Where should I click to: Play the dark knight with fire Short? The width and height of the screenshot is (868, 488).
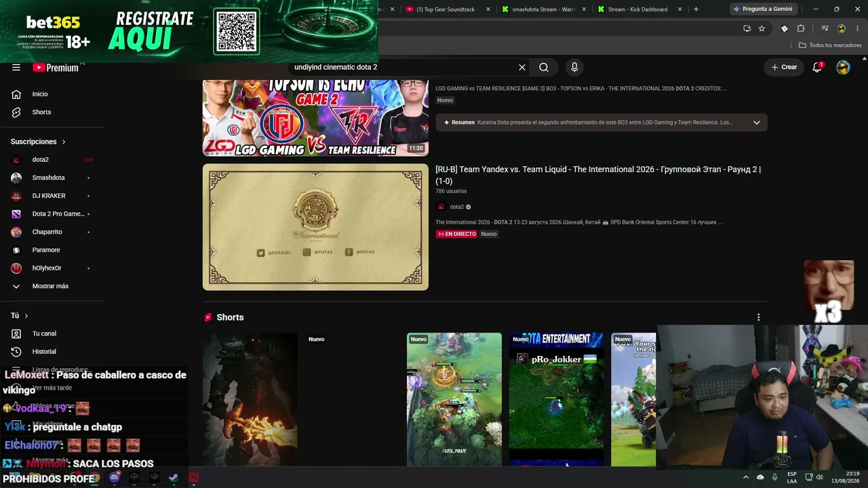250,400
